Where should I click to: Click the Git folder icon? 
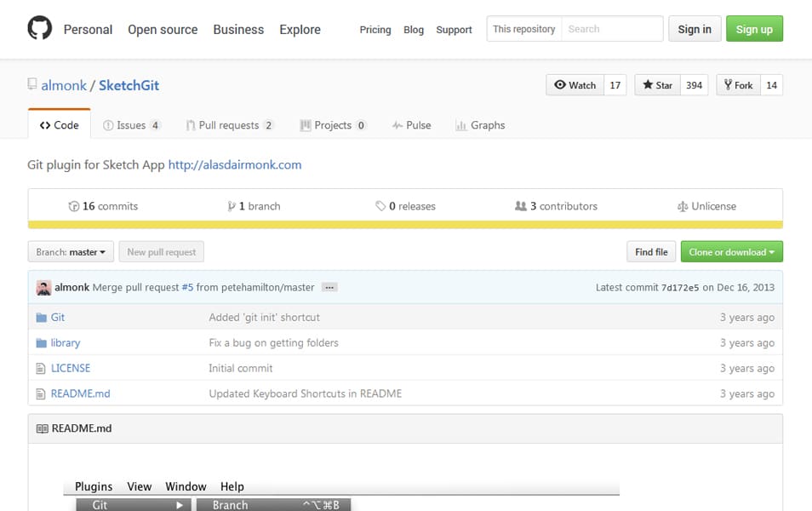41,318
